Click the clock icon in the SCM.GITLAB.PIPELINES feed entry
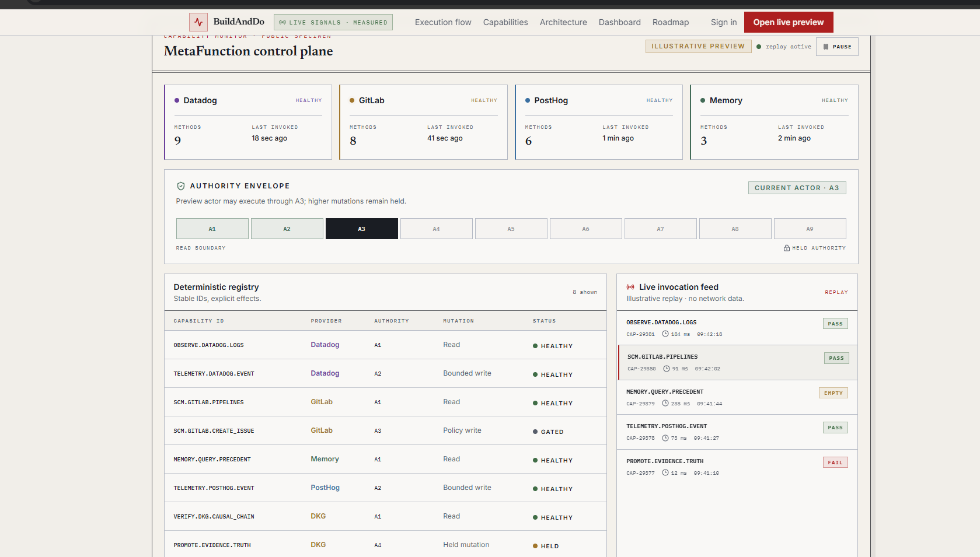The width and height of the screenshot is (980, 557). point(666,369)
